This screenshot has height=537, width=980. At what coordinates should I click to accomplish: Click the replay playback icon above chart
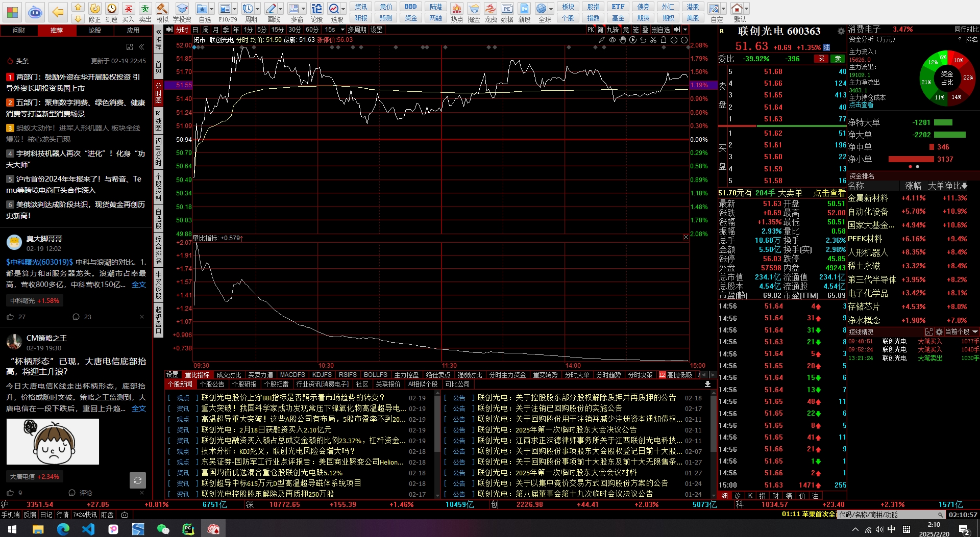(633, 40)
